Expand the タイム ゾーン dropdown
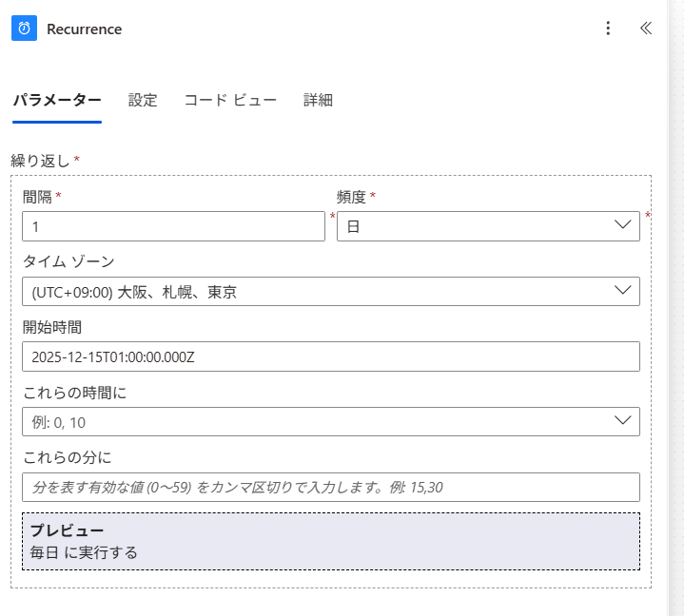 click(331, 291)
